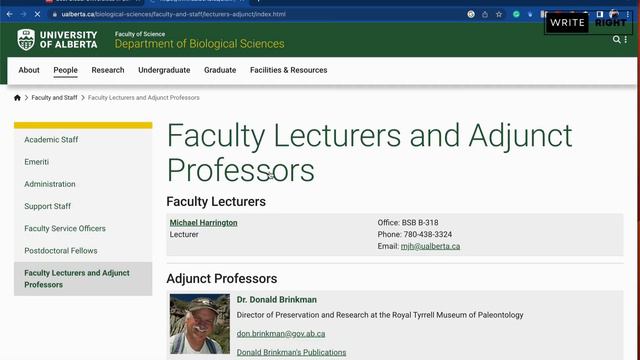This screenshot has width=640, height=360.
Task: Open Faculty of Science header link
Action: pos(140,34)
